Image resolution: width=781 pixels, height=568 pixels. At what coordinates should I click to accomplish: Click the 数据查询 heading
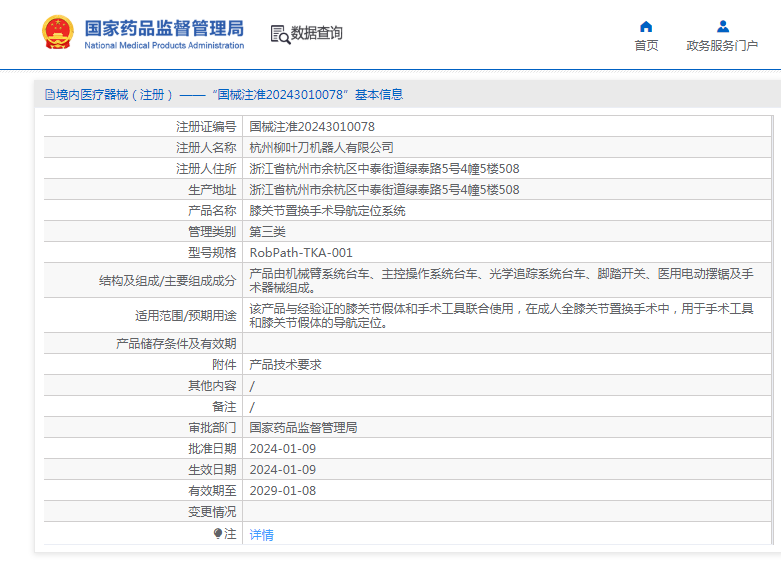pyautogui.click(x=316, y=33)
